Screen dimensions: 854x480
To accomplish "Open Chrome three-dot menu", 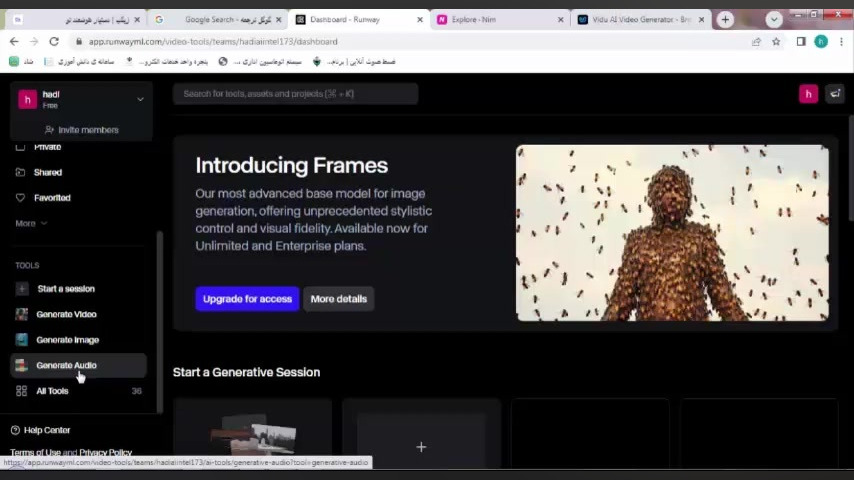I will tap(841, 41).
